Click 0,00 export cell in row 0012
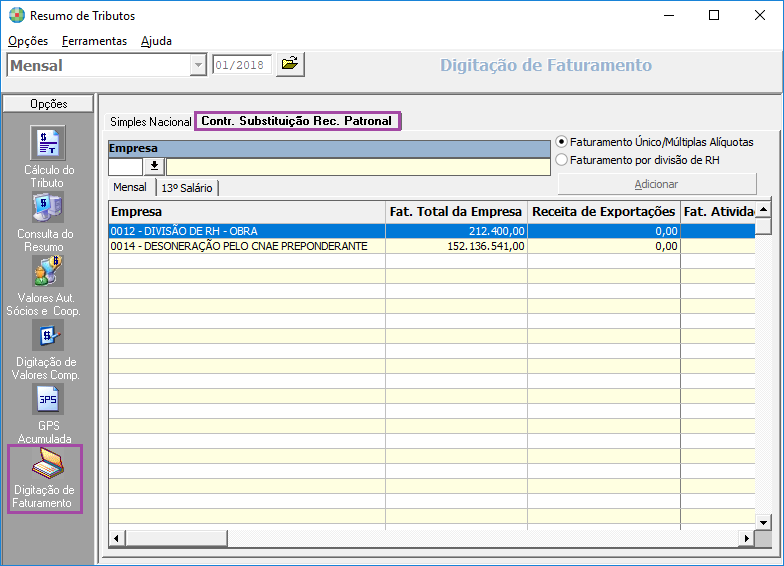Image resolution: width=784 pixels, height=566 pixels. [x=604, y=231]
